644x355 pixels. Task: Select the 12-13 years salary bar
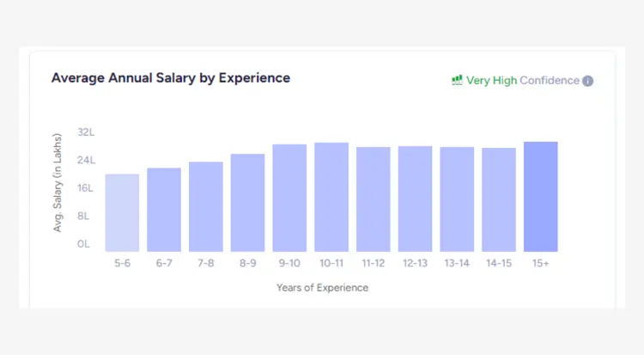coord(415,199)
